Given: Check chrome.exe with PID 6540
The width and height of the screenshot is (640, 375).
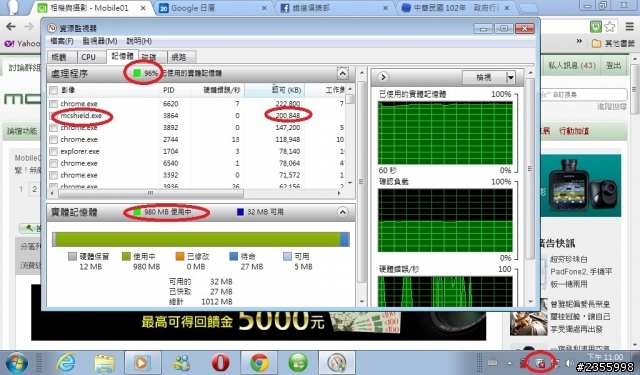Looking at the screenshot, I should [x=53, y=163].
